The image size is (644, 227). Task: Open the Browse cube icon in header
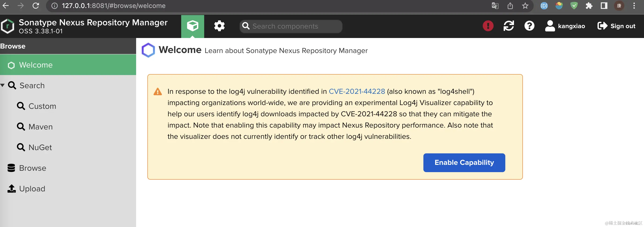click(192, 26)
